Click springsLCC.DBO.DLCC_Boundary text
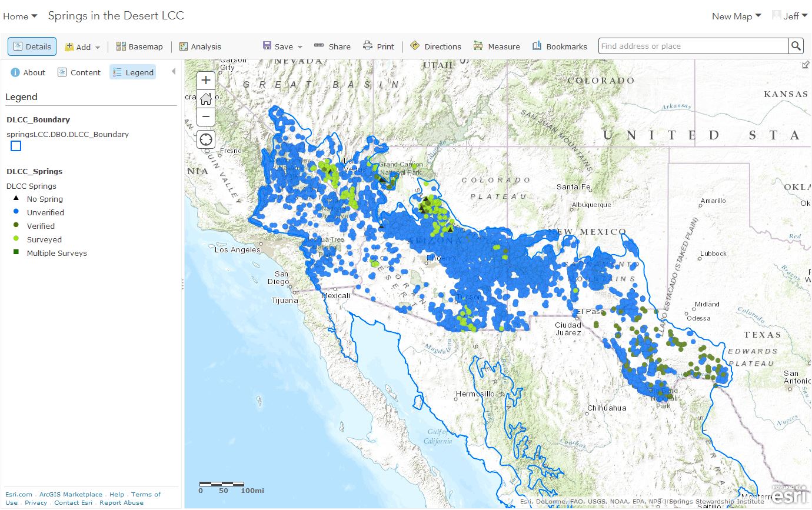 [x=68, y=134]
